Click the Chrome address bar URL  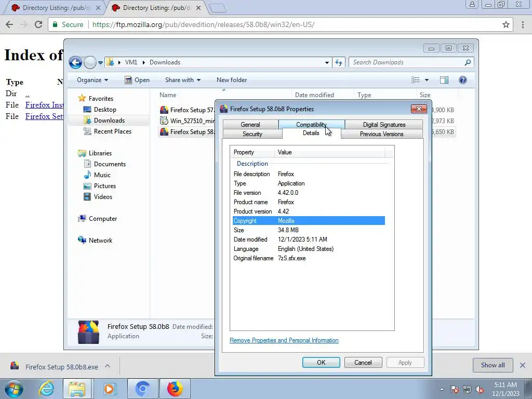(x=203, y=25)
